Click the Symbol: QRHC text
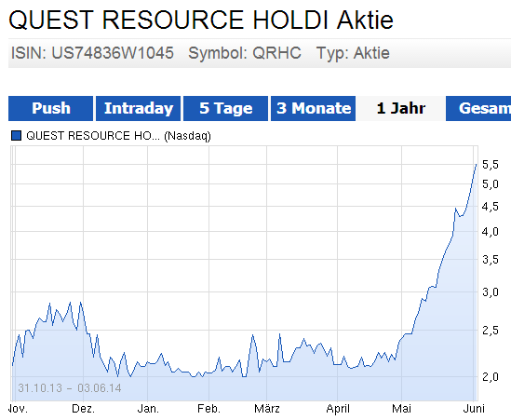The image size is (511, 420). point(245,53)
